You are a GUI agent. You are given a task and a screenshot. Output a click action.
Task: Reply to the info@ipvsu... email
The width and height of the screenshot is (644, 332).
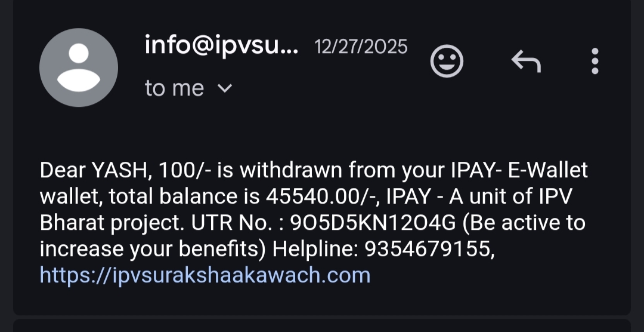coord(526,62)
